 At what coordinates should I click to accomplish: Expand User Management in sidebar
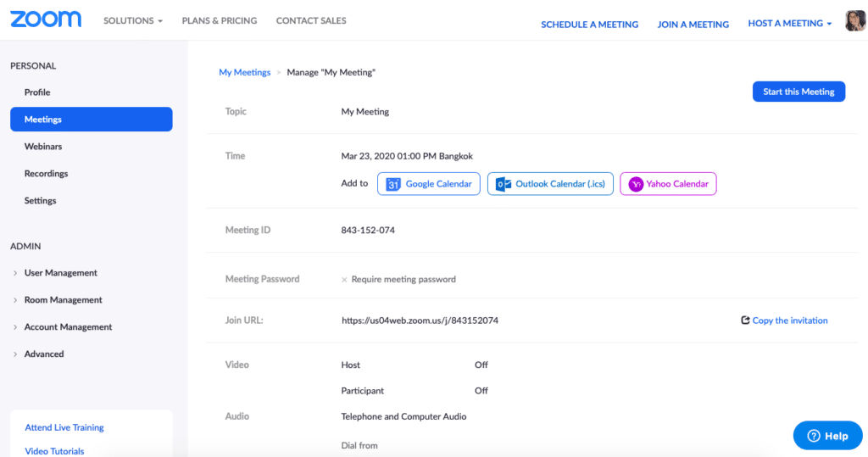60,273
